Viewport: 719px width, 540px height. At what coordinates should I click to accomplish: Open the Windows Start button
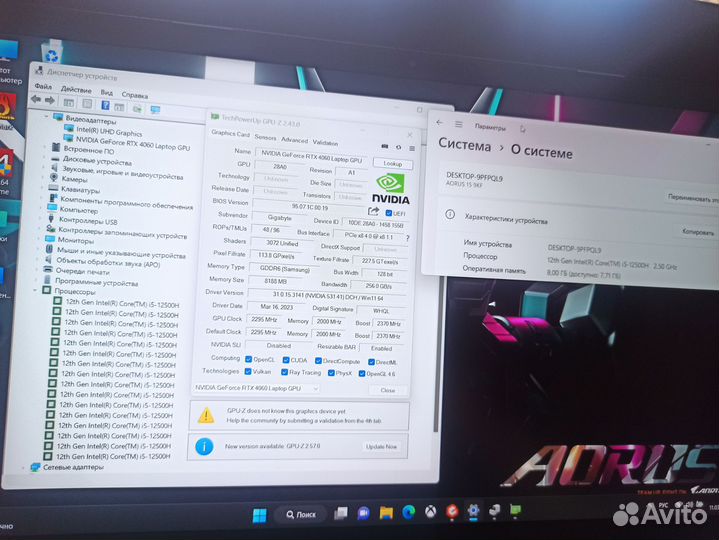tap(260, 515)
